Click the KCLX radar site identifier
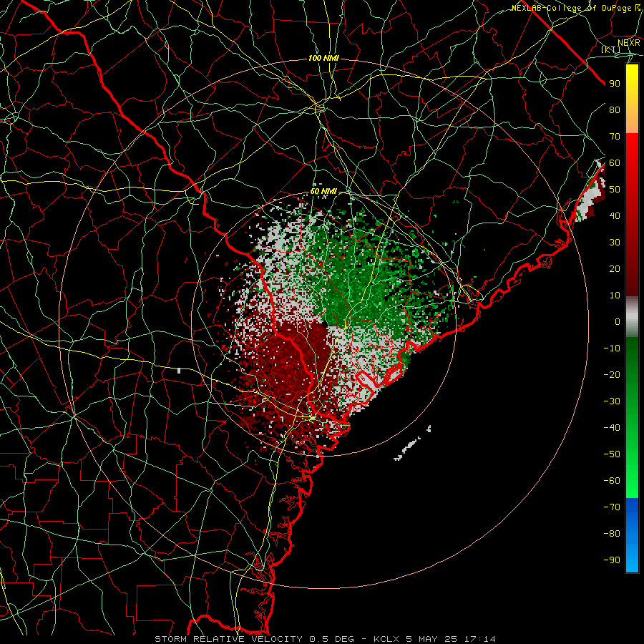 386,639
